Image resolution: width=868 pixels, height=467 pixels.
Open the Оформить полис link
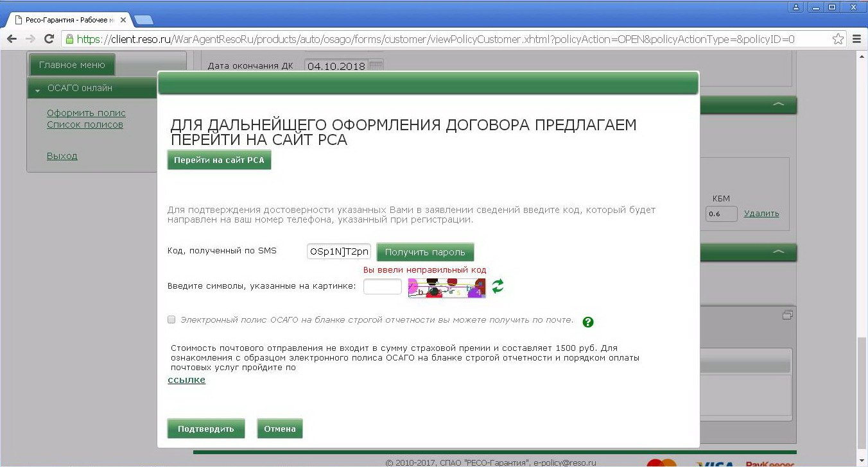[86, 113]
